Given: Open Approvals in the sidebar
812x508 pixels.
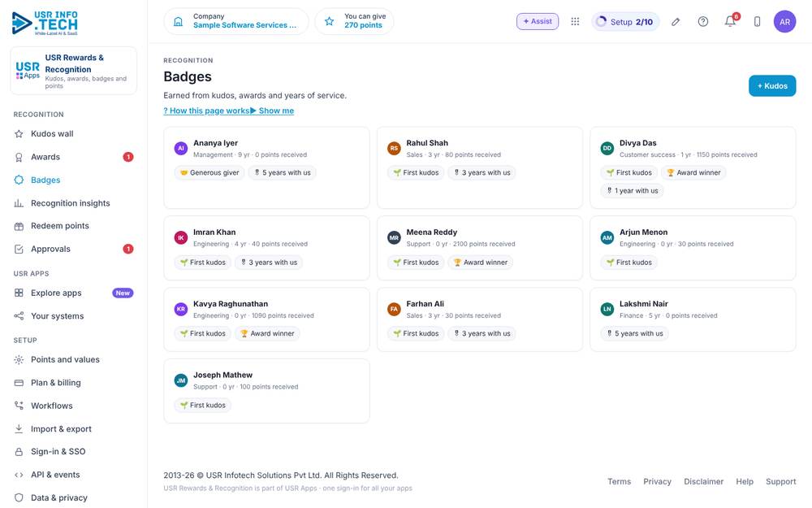Looking at the screenshot, I should [x=74, y=249].
